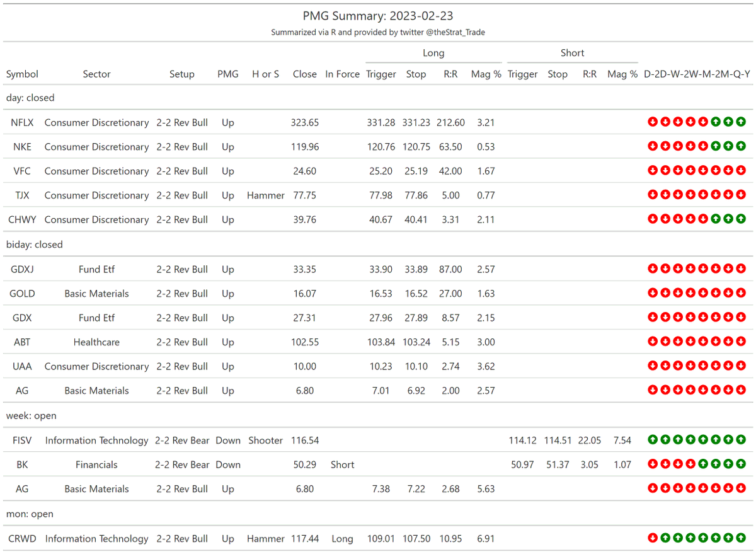Viewport: 756px width, 554px height.
Task: Select the green yearly arrow in the CRWD row
Action: [x=741, y=539]
